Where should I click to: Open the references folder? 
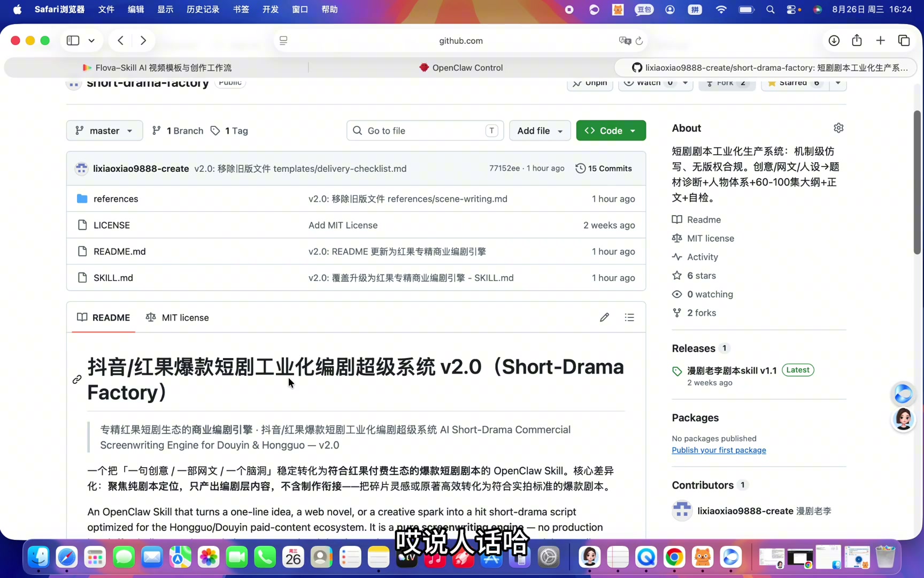pos(115,199)
